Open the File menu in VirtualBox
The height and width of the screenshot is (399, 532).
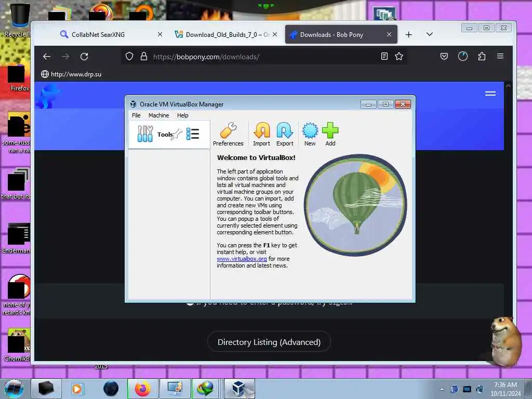[x=136, y=115]
